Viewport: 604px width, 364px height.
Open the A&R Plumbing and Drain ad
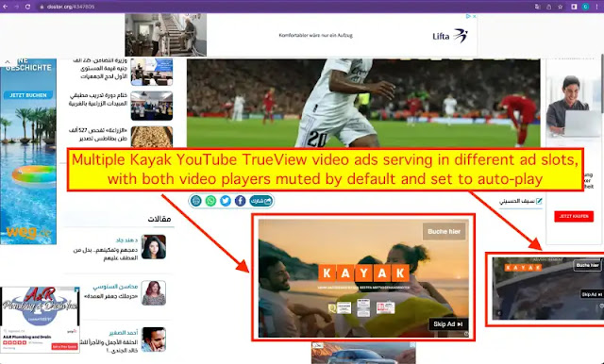(x=40, y=320)
